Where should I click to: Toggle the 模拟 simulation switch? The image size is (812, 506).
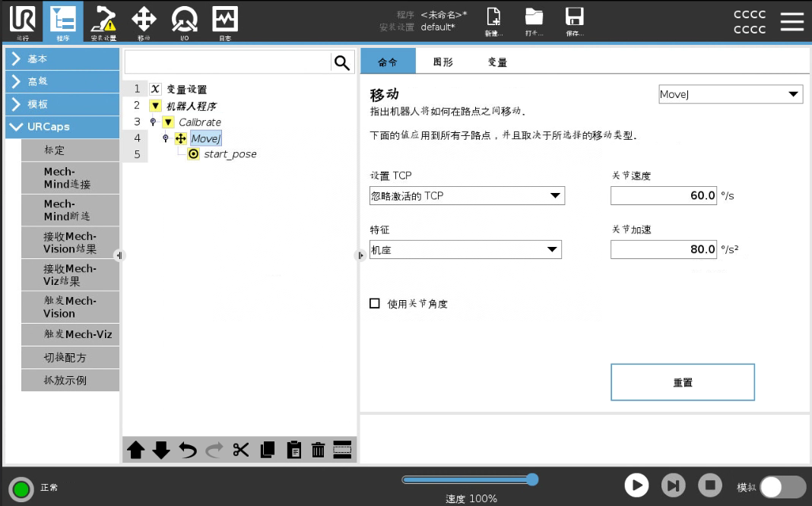[784, 487]
